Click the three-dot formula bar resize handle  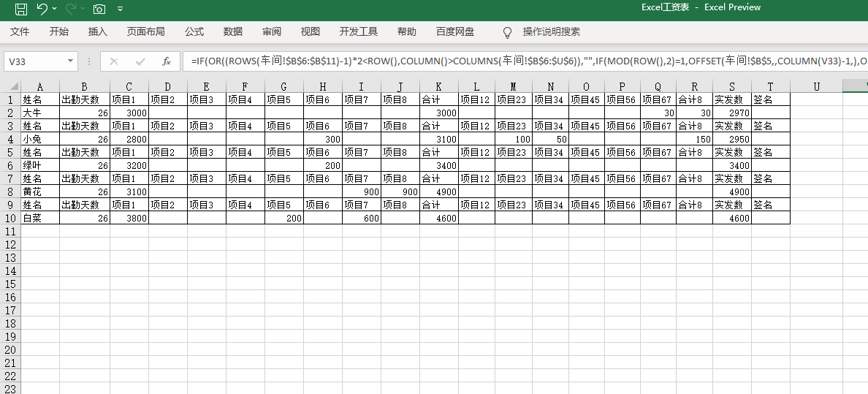click(x=88, y=61)
